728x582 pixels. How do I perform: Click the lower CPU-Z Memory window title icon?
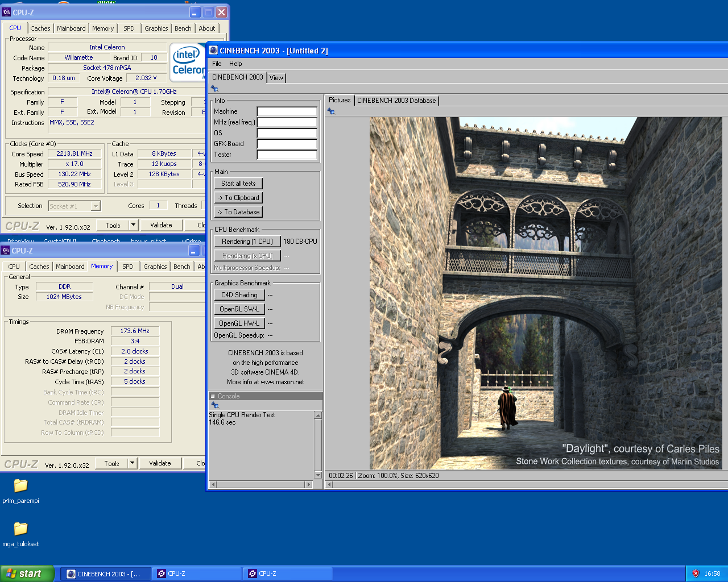click(5, 250)
